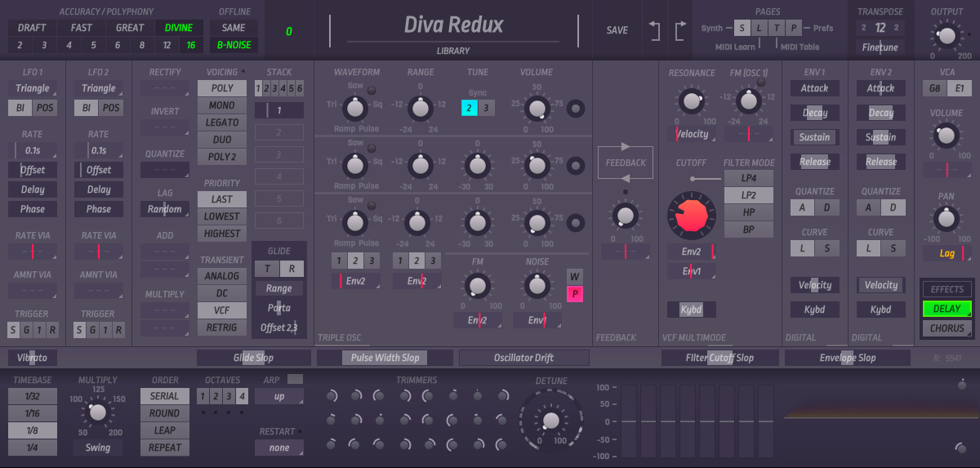
Task: Set polyphony to 12 voices
Action: pyautogui.click(x=167, y=45)
